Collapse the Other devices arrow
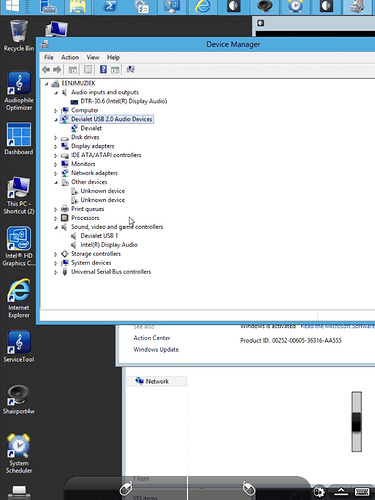The width and height of the screenshot is (375, 500). pyautogui.click(x=56, y=182)
